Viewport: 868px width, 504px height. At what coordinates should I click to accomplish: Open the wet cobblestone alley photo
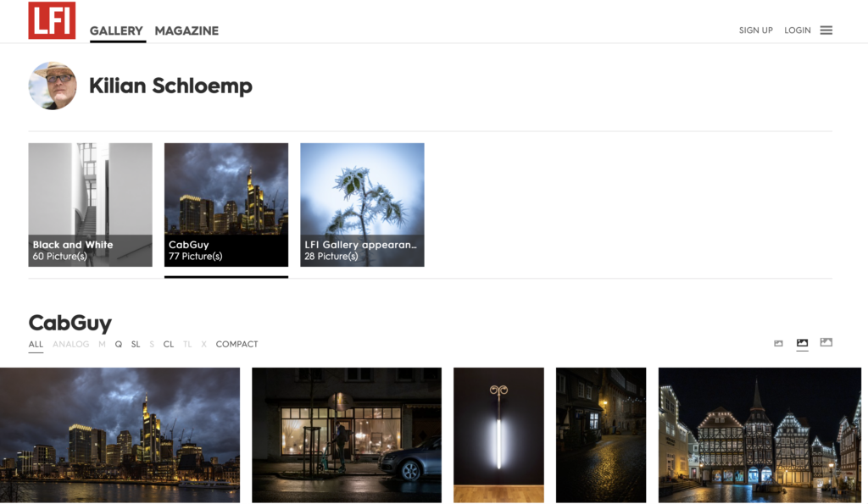pyautogui.click(x=601, y=435)
